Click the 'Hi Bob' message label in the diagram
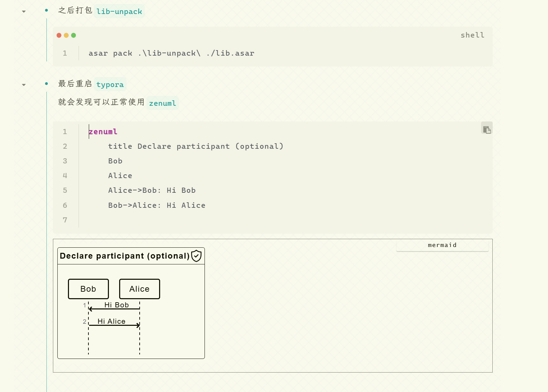 pos(116,305)
